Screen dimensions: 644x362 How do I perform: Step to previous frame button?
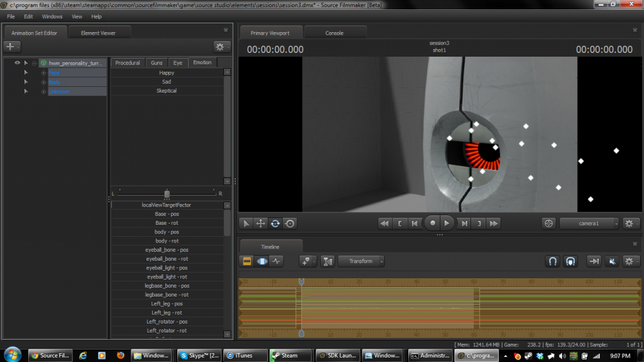414,223
